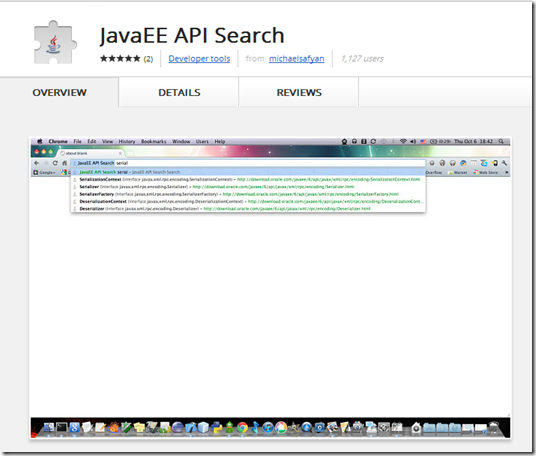536x456 pixels.
Task: Select the SerializationContext suggestion row
Action: pos(249,179)
